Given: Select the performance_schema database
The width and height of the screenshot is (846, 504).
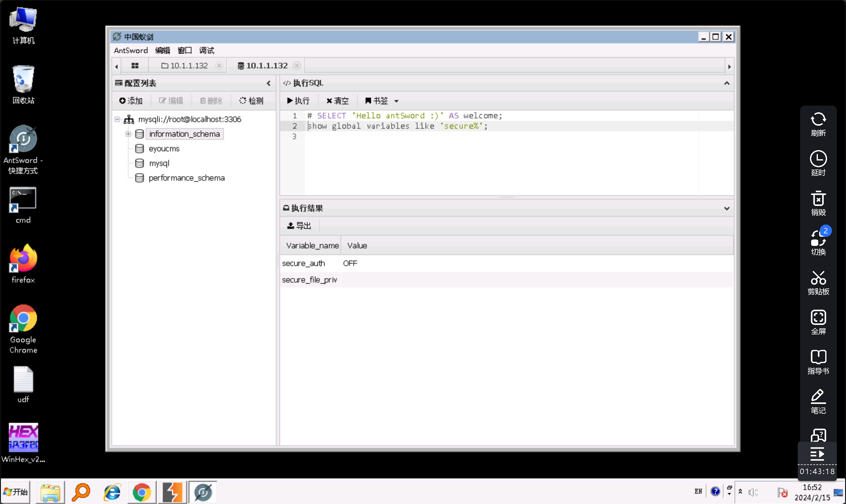Looking at the screenshot, I should coord(186,178).
